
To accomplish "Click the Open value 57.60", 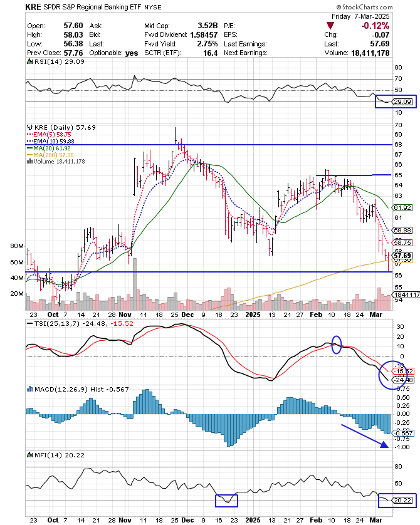I will [73, 26].
